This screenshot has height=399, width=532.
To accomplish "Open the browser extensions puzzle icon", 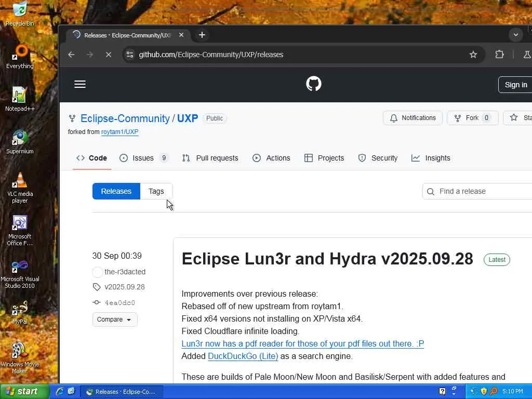I will point(499,55).
